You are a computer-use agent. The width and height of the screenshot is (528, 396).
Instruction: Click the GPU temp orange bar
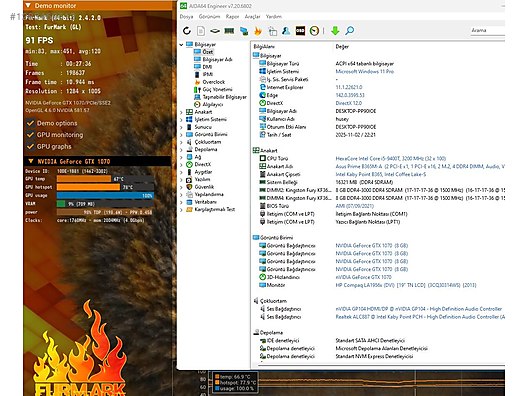point(84,179)
